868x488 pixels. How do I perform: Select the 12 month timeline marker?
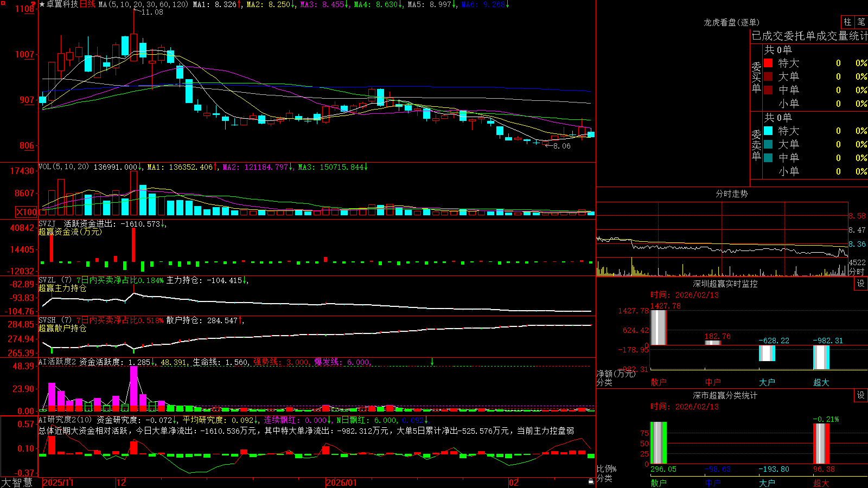pyautogui.click(x=121, y=483)
